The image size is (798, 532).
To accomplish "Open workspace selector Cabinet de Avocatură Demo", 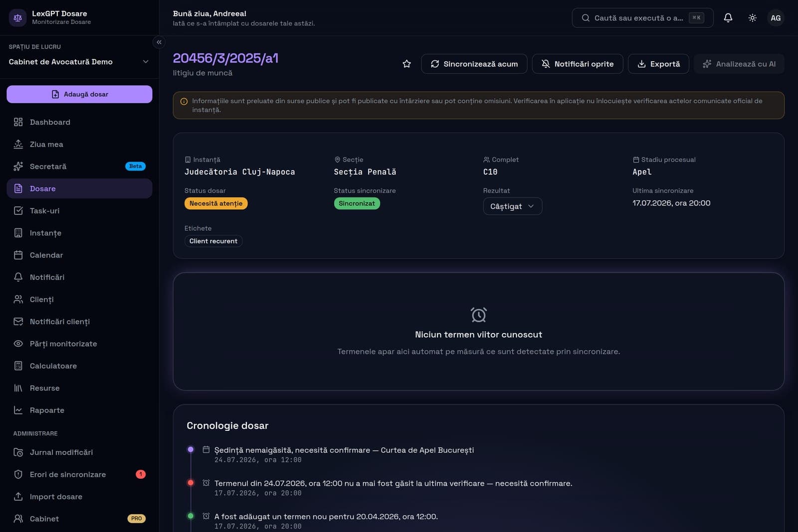I will [79, 62].
